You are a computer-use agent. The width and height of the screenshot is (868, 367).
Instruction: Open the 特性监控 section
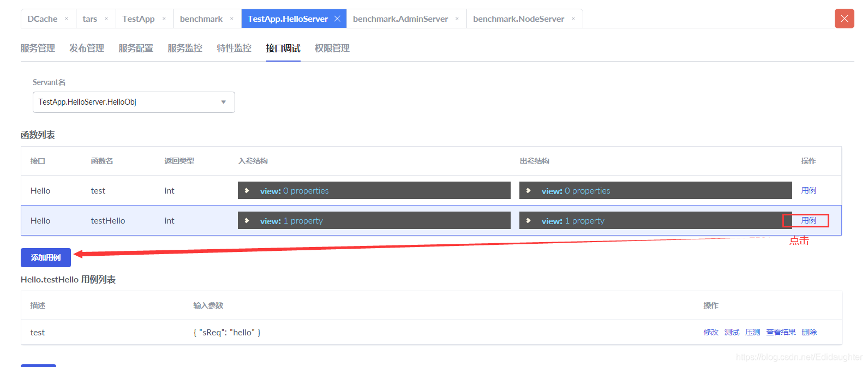[234, 48]
